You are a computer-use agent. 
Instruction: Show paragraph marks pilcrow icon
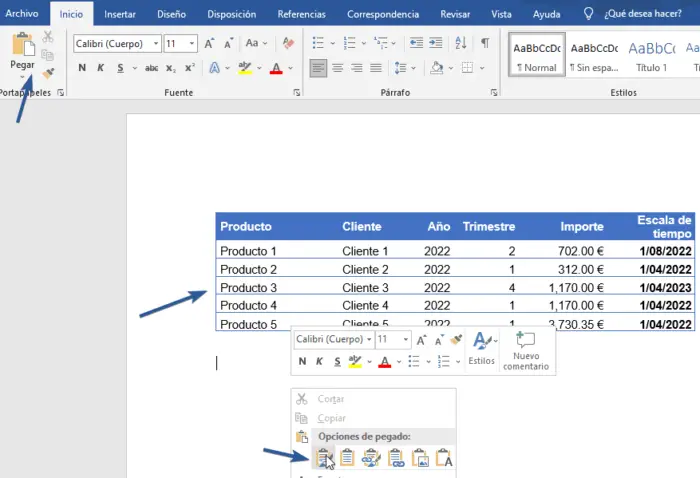click(x=485, y=43)
